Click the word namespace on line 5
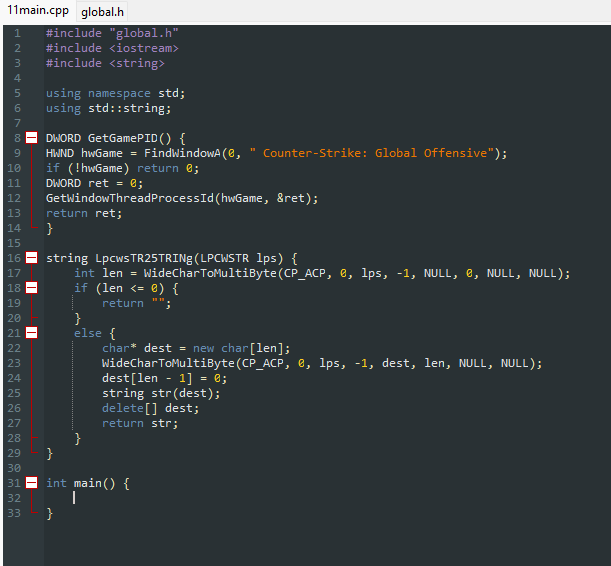 point(119,93)
